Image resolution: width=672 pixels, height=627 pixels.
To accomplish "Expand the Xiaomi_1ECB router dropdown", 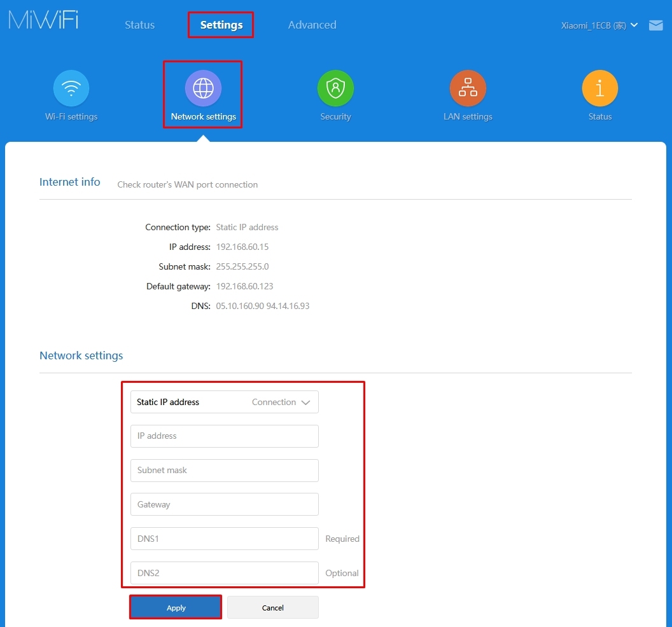I will point(599,25).
